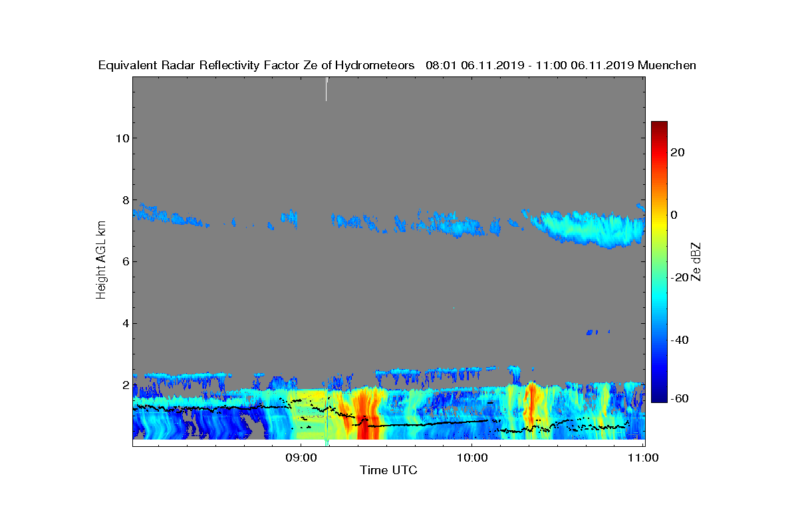Click the 0 dBZ colorbar tick label
The height and width of the screenshot is (532, 798).
(x=674, y=215)
